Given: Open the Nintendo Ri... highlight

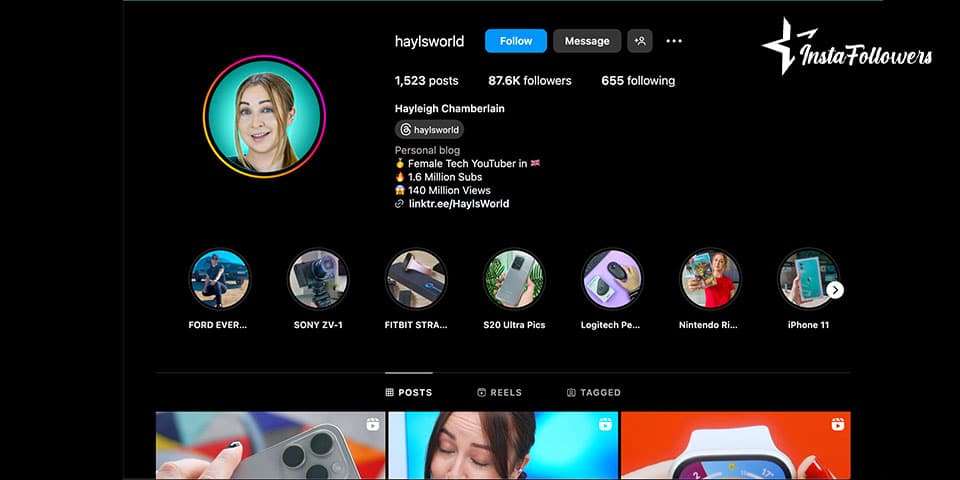Looking at the screenshot, I should click(x=710, y=279).
